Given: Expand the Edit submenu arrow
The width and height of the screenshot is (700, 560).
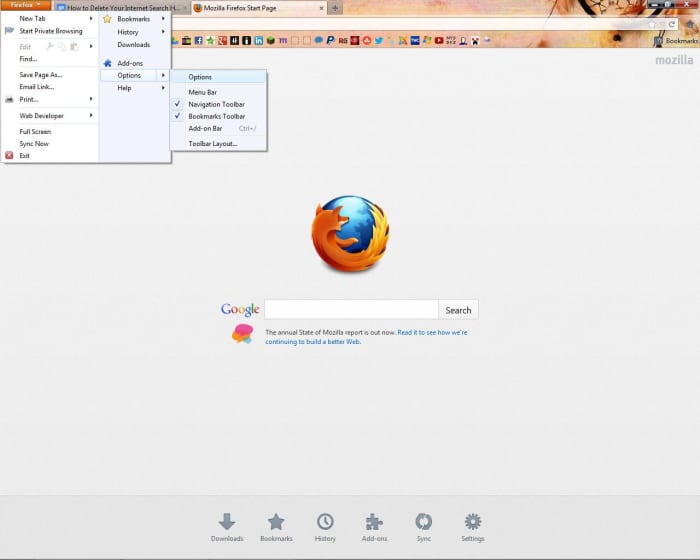Looking at the screenshot, I should tap(91, 46).
